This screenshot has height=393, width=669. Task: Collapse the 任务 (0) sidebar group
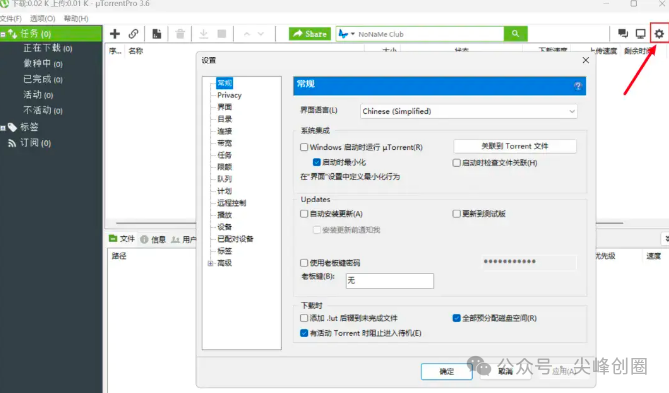coord(3,34)
